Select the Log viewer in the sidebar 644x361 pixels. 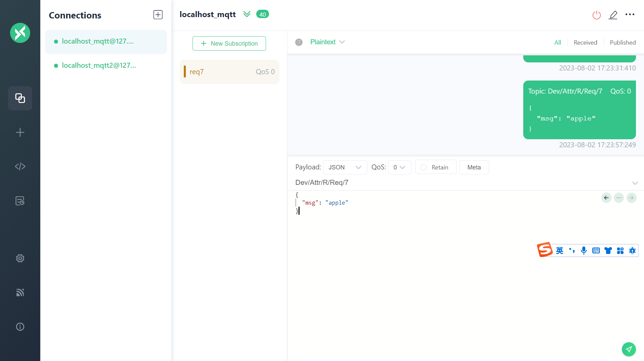(20, 201)
